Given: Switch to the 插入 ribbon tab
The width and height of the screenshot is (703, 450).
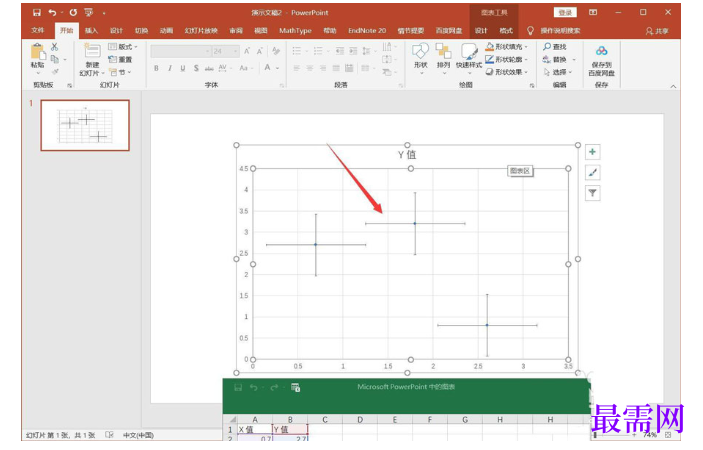Looking at the screenshot, I should (x=91, y=30).
